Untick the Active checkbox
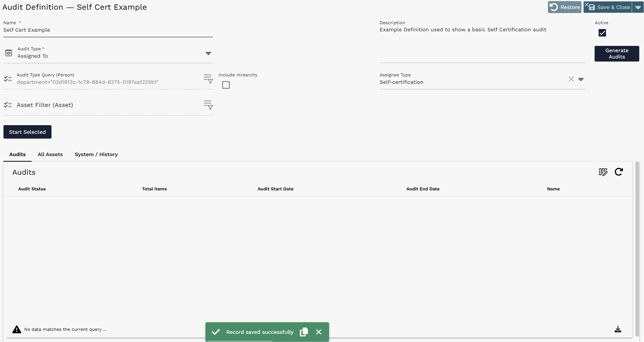Image resolution: width=644 pixels, height=342 pixels. [602, 33]
